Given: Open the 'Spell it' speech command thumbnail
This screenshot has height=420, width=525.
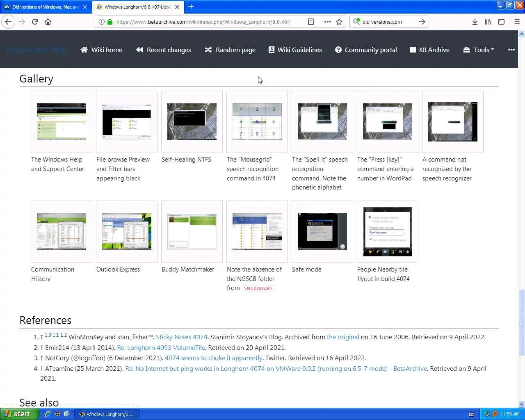Looking at the screenshot, I should [x=322, y=122].
